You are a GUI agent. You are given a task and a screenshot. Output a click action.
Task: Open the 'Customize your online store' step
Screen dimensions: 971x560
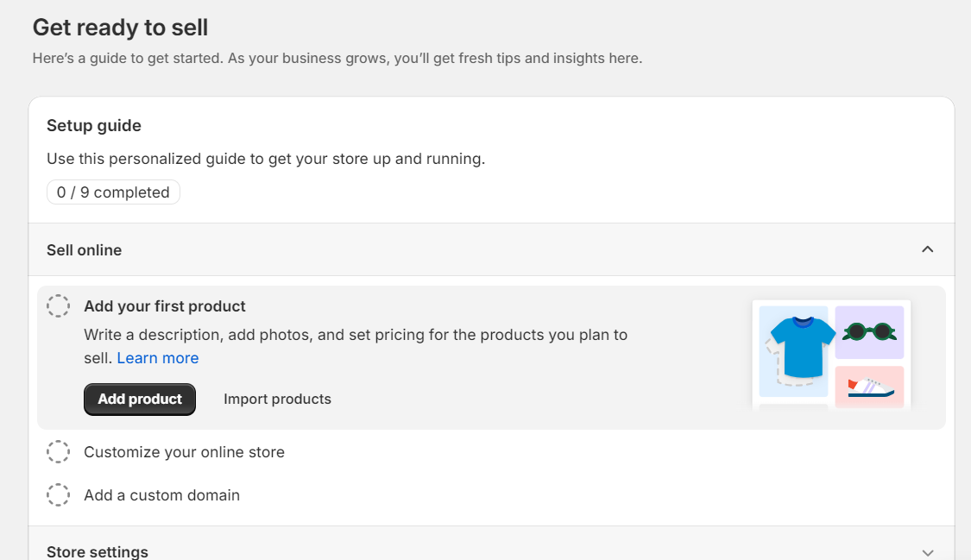pos(184,452)
